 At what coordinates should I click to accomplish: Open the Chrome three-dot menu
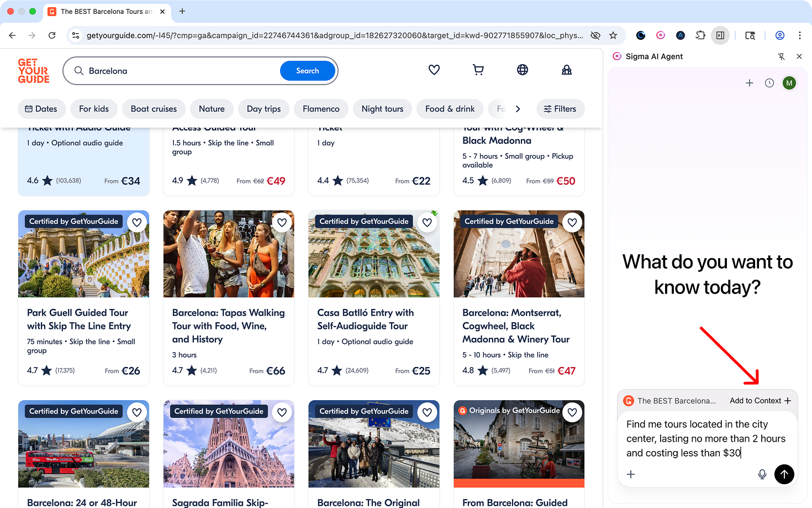tap(800, 35)
